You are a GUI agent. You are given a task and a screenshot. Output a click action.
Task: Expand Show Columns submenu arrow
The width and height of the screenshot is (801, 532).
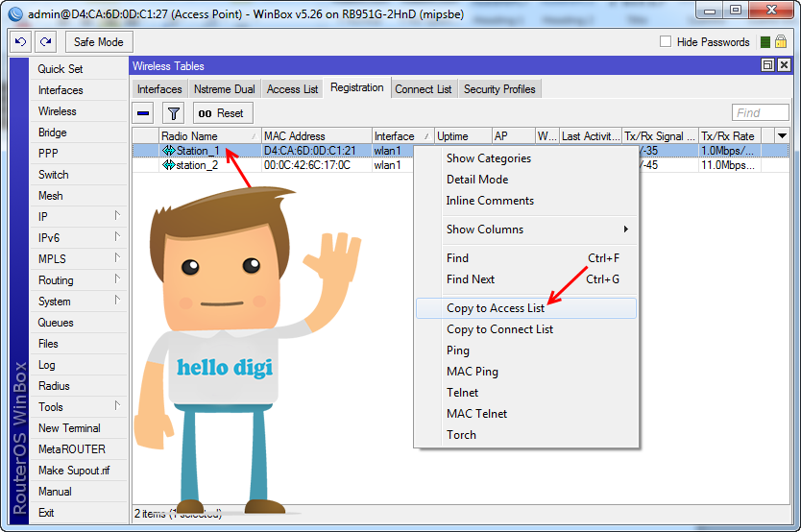click(x=626, y=230)
